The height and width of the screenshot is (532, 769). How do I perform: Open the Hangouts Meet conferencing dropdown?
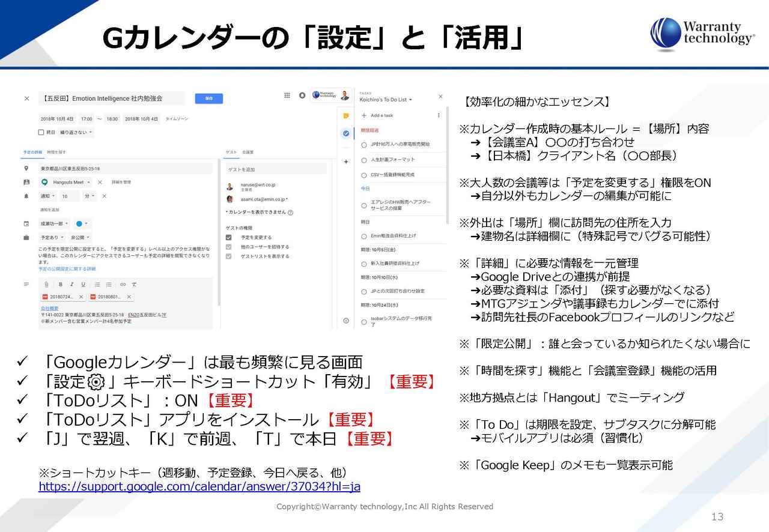click(66, 182)
